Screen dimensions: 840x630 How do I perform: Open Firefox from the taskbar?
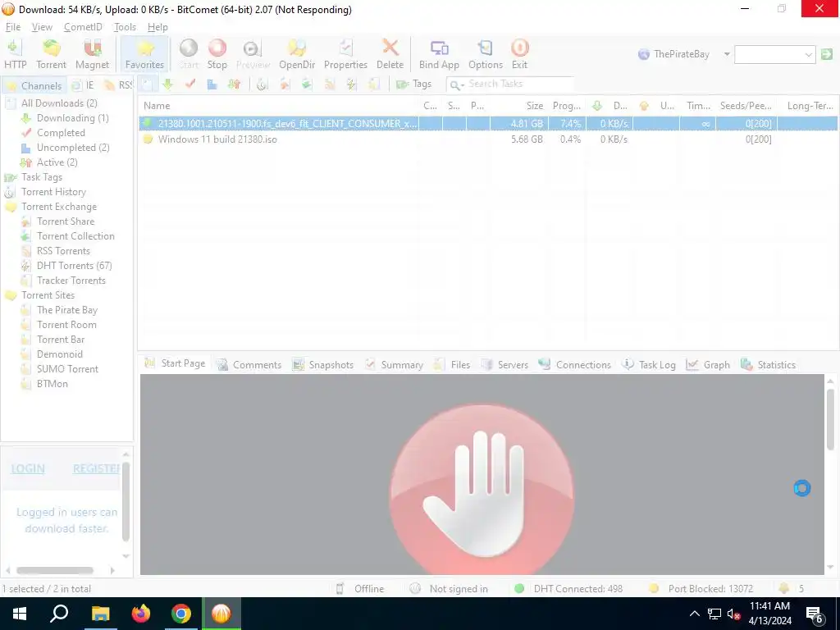point(141,614)
